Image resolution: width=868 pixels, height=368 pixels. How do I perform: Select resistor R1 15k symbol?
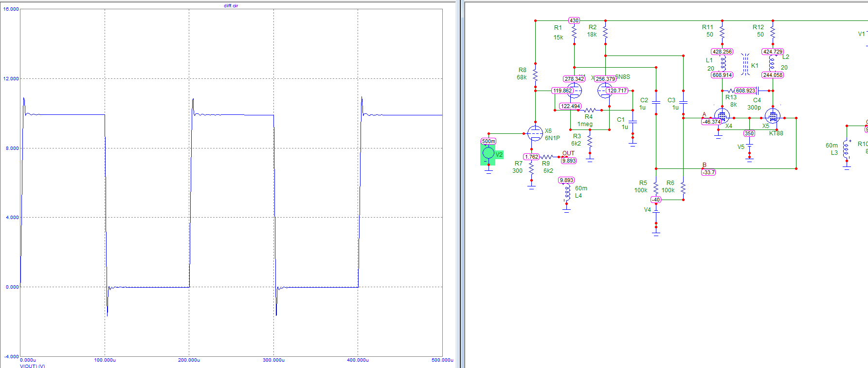(x=574, y=33)
